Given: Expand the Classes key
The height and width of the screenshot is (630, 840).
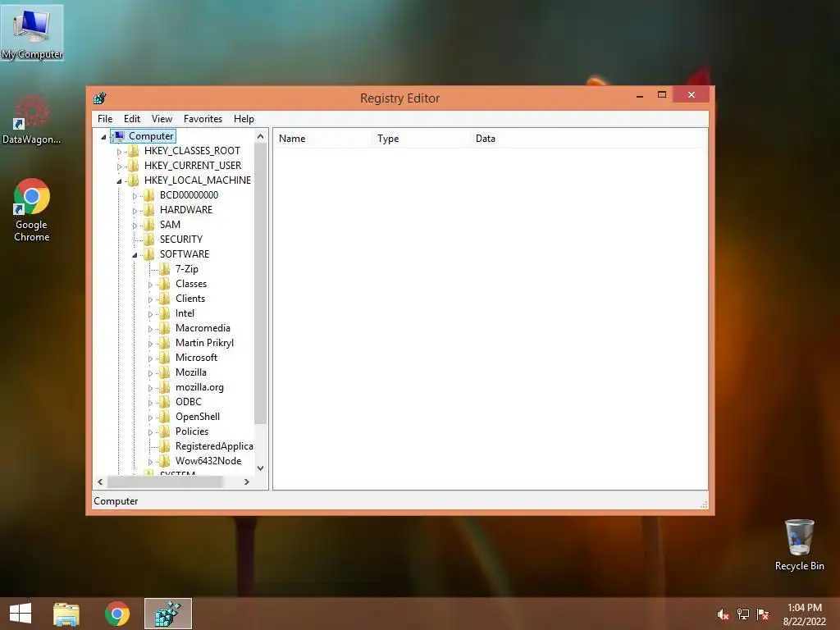Looking at the screenshot, I should click(x=150, y=285).
